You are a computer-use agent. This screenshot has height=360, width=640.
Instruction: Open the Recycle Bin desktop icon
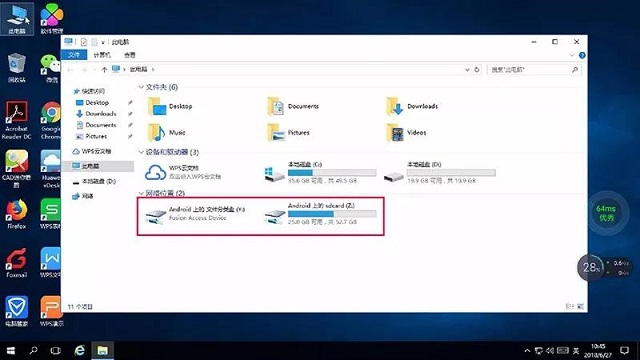16,67
